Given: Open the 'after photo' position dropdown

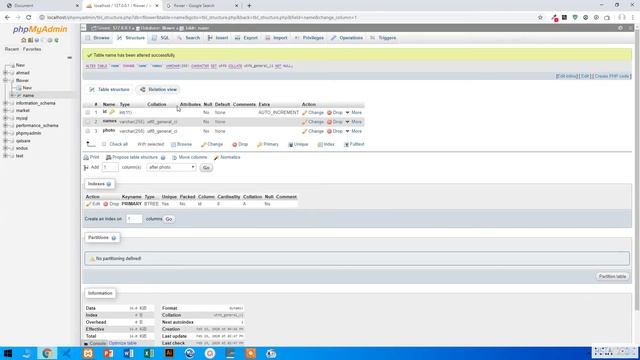Looking at the screenshot, I should click(171, 167).
